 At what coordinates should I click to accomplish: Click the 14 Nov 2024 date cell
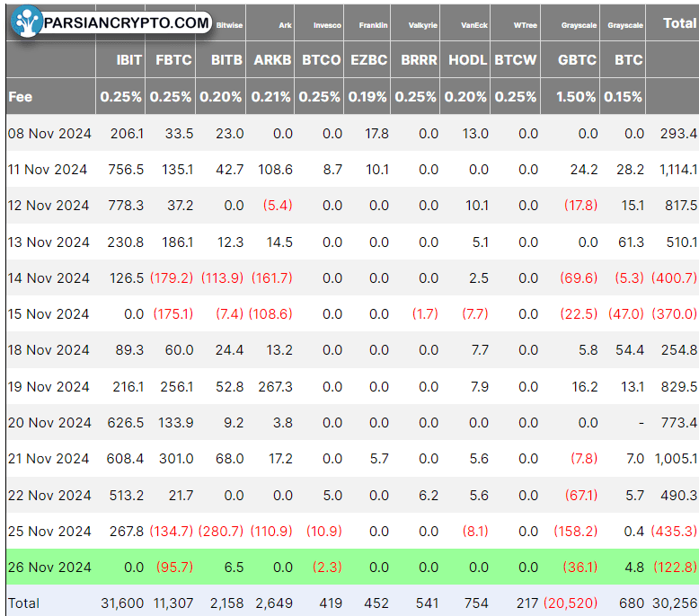(49, 278)
